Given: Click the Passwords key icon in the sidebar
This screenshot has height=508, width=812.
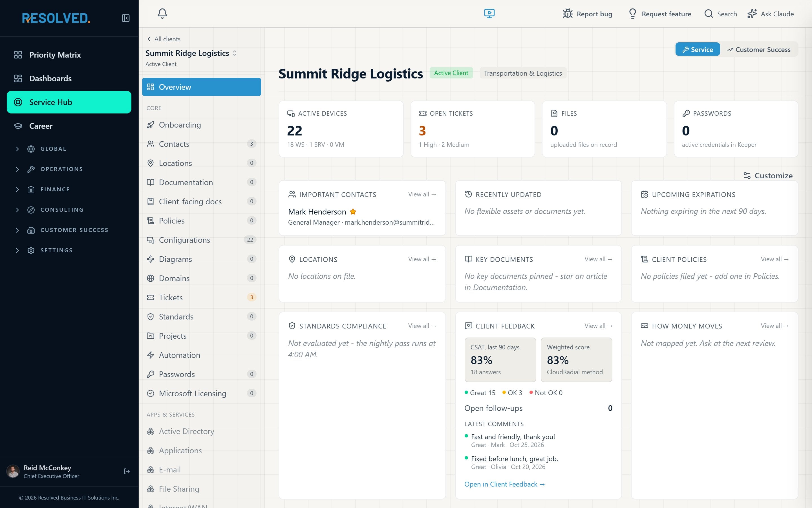Looking at the screenshot, I should (151, 374).
